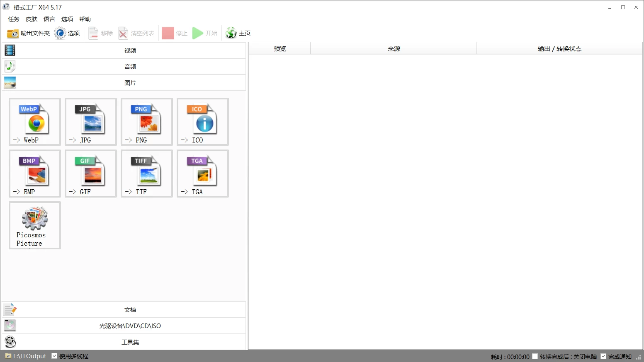Open the 皮肤 skin menu
Screen dimensions: 644x362
tap(32, 19)
